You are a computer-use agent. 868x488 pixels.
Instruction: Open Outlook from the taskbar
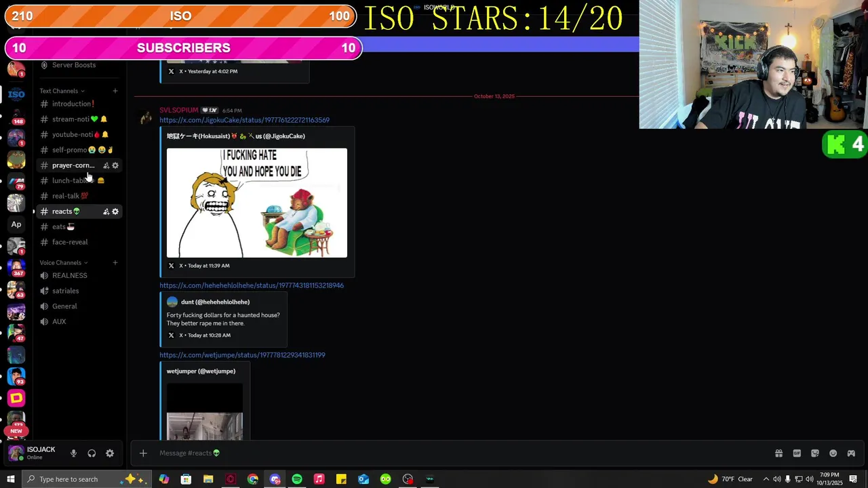click(363, 479)
